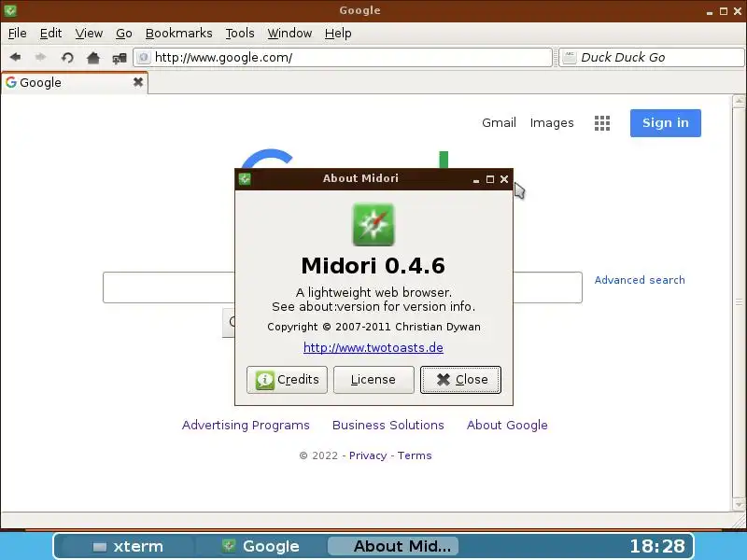Click the Midori icon in the main title bar

click(10, 10)
